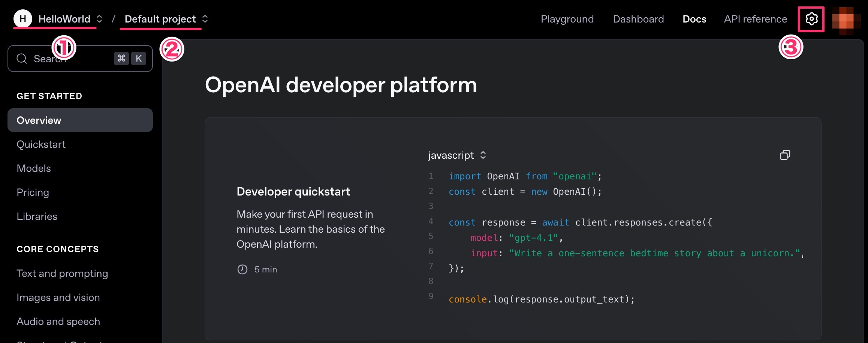Screen dimensions: 868x343
Task: Click the chevron next to javascript
Action: click(483, 155)
